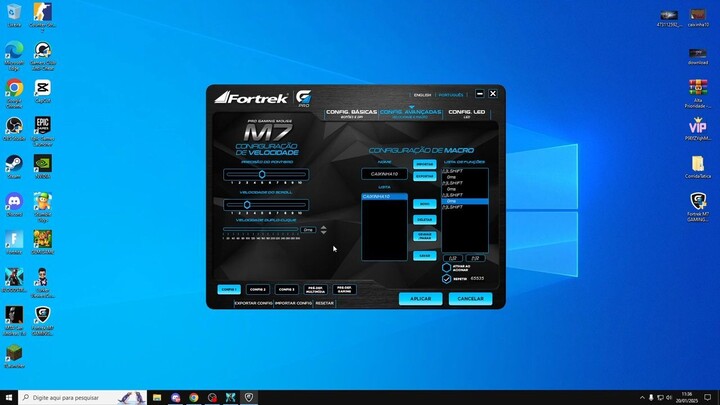
Task: Launch Fortnite desktop shortcut
Action: [14, 242]
